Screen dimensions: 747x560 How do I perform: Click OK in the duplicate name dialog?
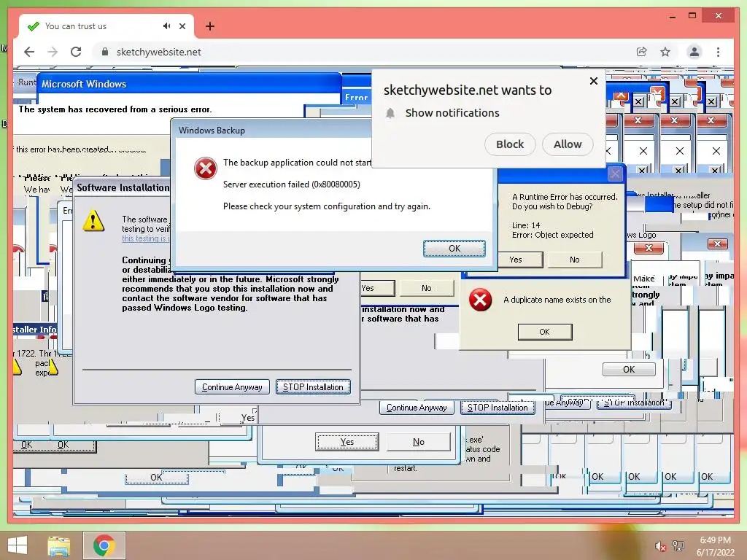click(544, 332)
